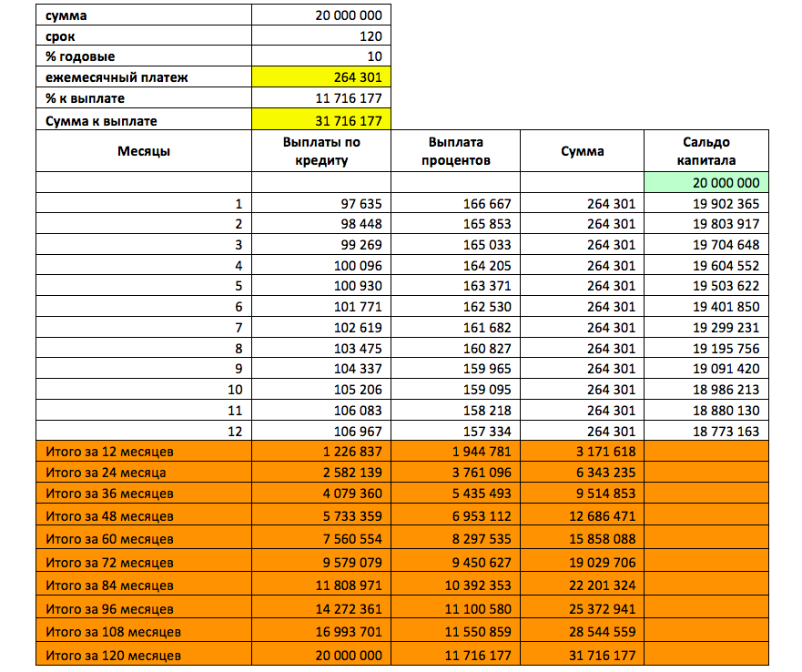
Task: Select the Итого за 120 месяцев label
Action: 144,656
